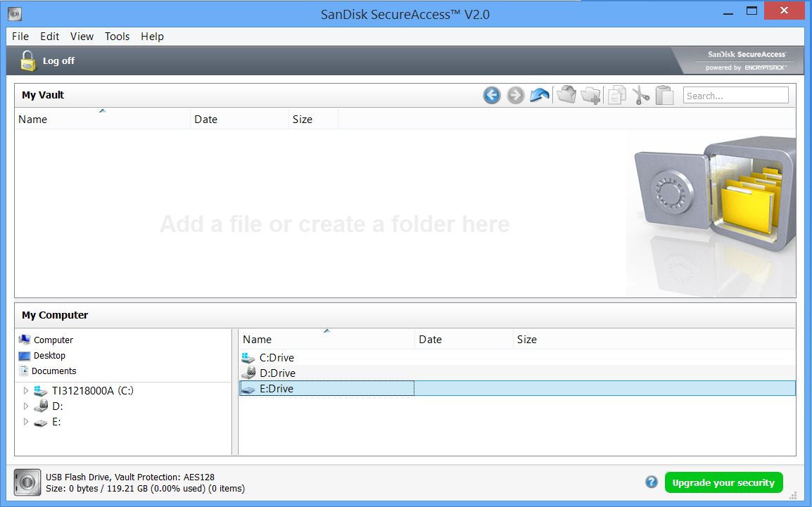Click the new folder icon with plus

tap(591, 96)
